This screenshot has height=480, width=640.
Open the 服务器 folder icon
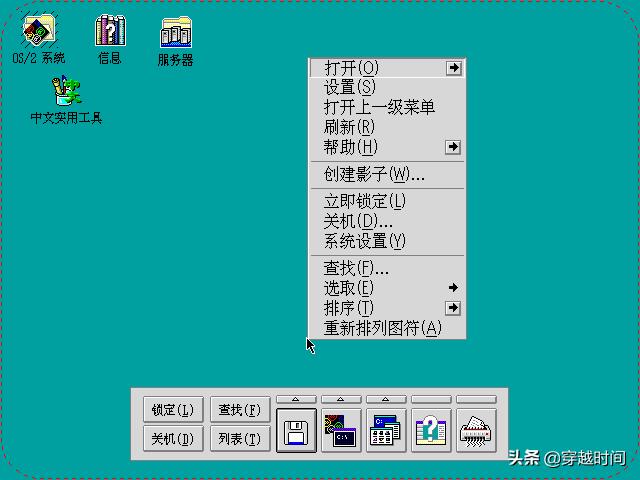(x=175, y=33)
